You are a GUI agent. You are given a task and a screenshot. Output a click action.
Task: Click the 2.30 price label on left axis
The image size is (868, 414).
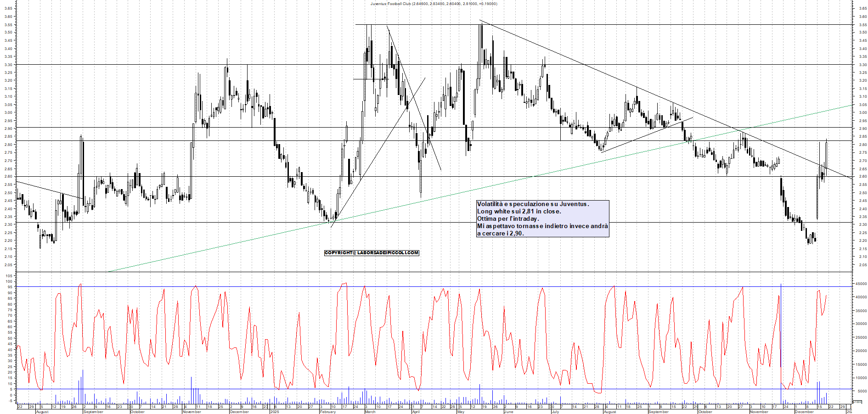pos(8,224)
